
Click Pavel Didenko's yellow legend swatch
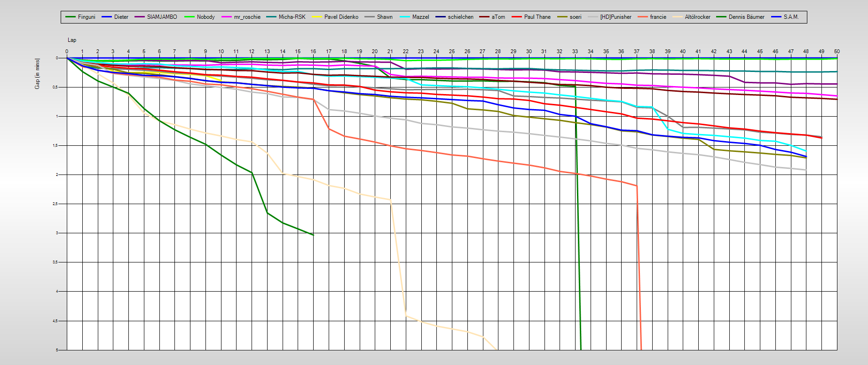click(317, 17)
